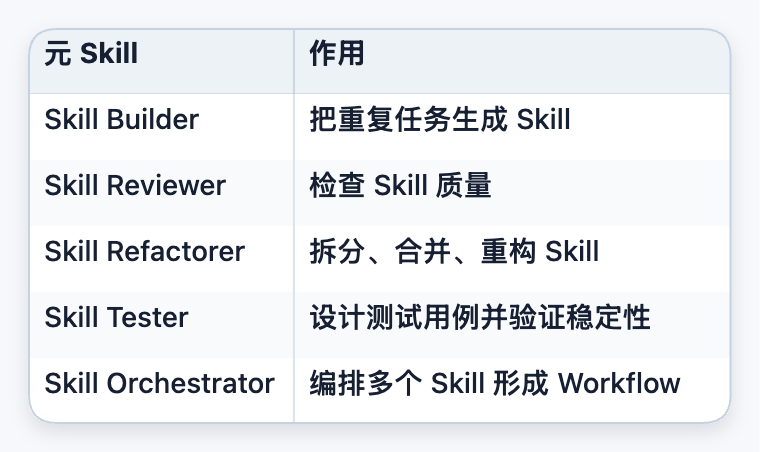The image size is (760, 452).
Task: Click the 元 Skill column header
Action: [161, 61]
